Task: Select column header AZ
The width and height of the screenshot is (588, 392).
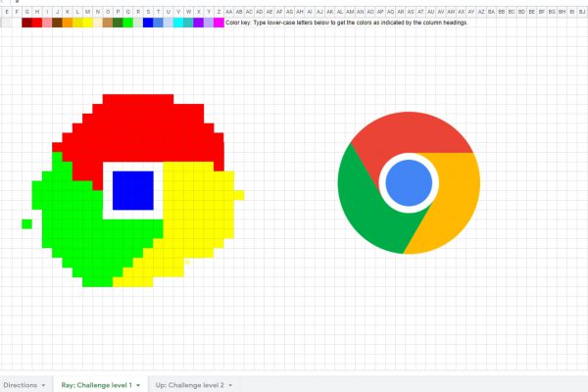Action: point(481,12)
